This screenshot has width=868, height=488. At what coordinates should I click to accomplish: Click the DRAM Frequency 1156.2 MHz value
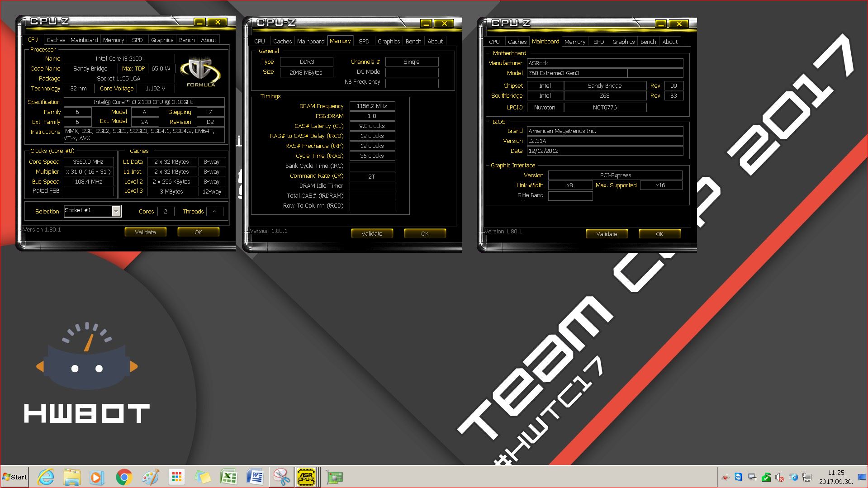pyautogui.click(x=372, y=106)
